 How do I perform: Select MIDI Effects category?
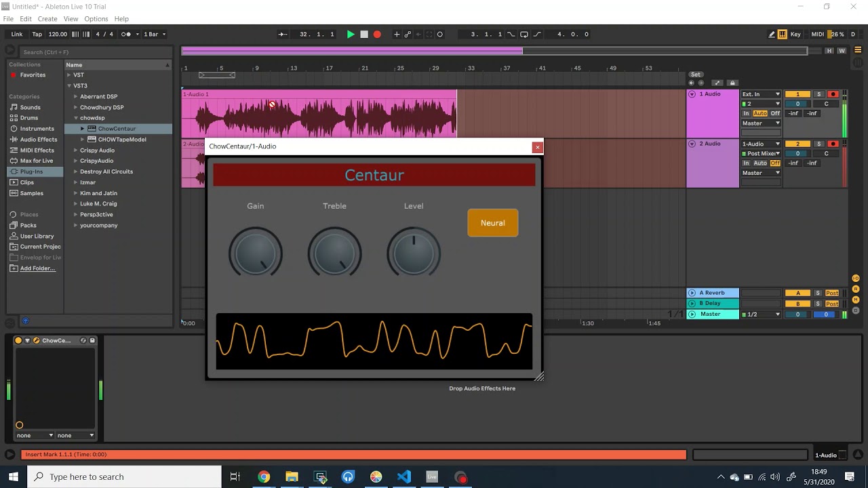37,150
